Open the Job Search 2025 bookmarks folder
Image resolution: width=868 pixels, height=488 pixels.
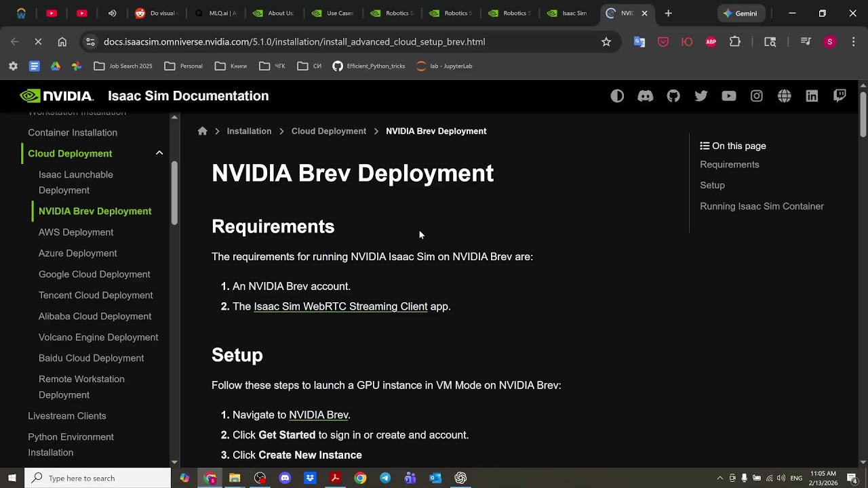[123, 66]
